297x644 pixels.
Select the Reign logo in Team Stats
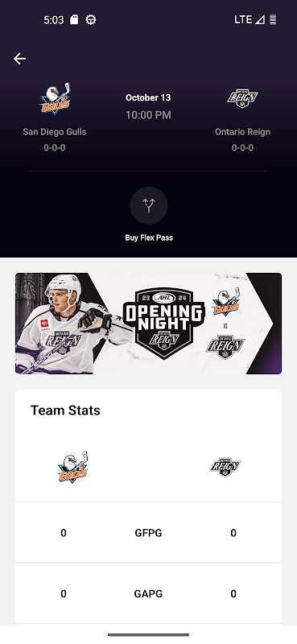(225, 467)
